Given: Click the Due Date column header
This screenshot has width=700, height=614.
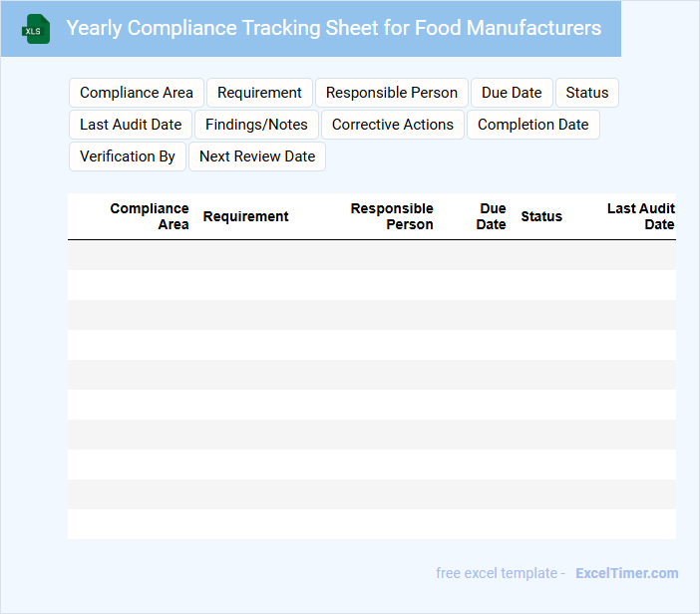Looking at the screenshot, I should (492, 216).
